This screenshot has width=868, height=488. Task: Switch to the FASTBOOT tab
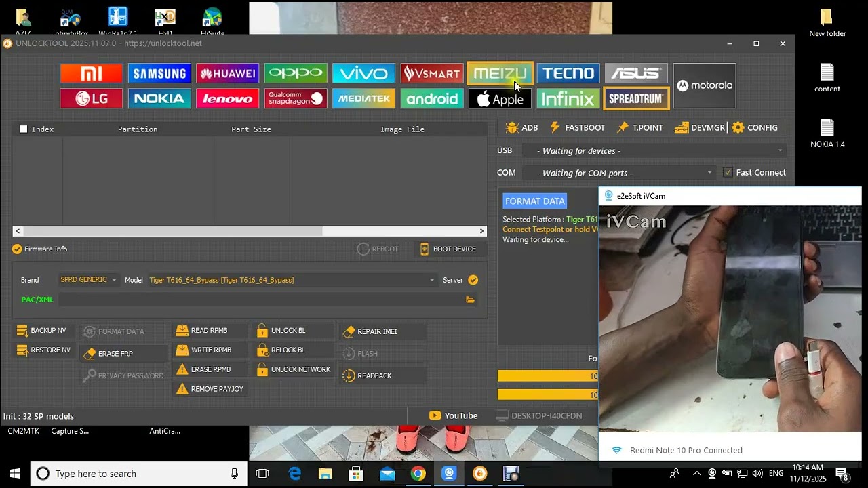coord(577,127)
